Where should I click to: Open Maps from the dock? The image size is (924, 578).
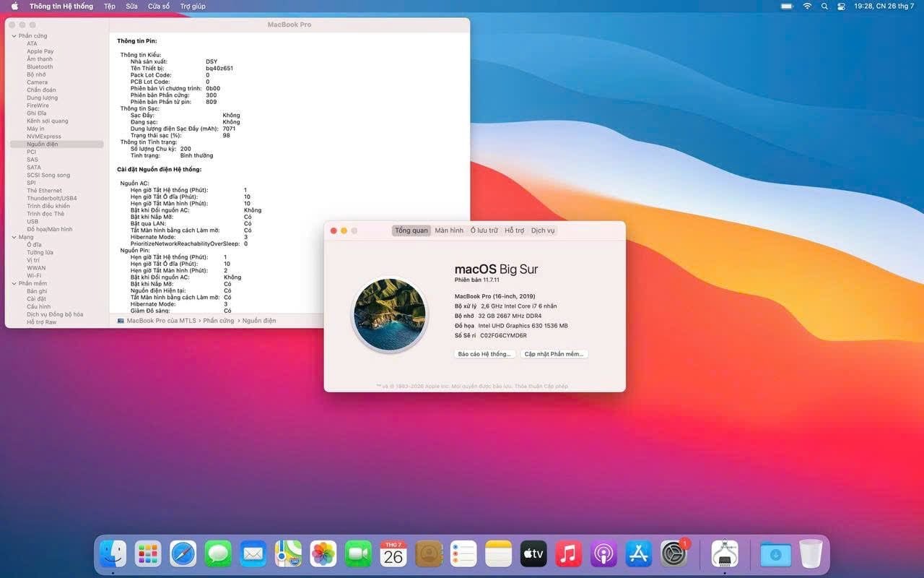(x=288, y=554)
